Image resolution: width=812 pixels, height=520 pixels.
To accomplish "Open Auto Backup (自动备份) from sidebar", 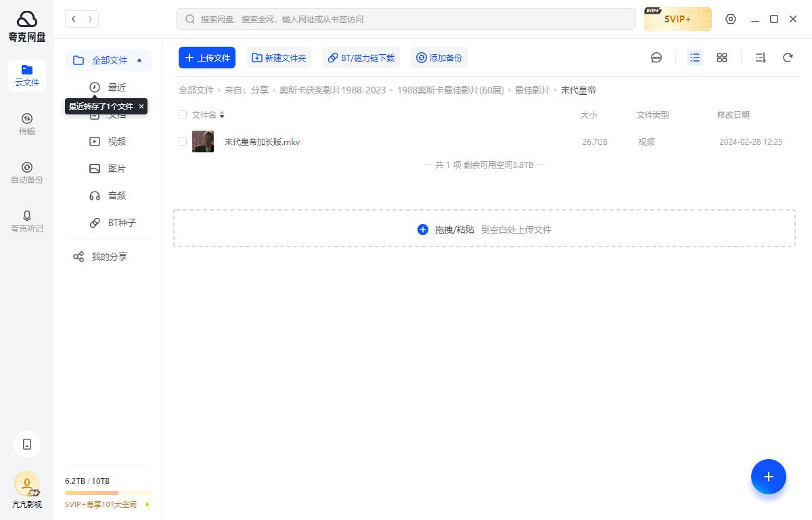I will [x=27, y=172].
